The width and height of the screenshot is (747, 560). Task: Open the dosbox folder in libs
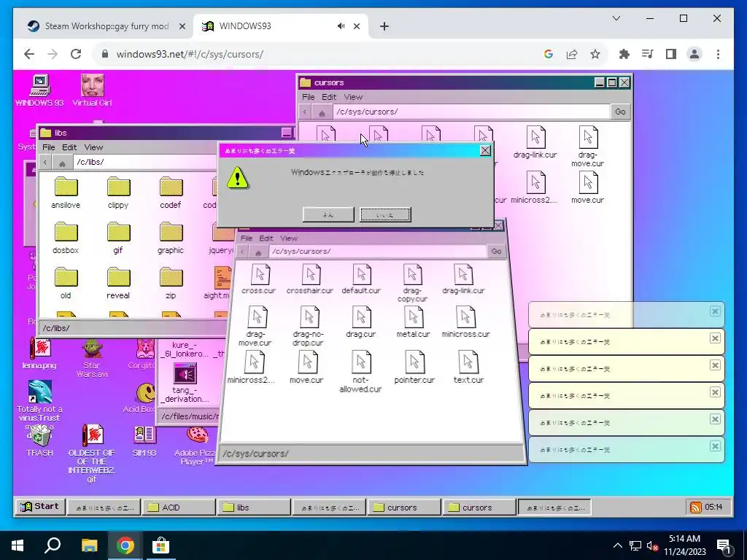66,238
